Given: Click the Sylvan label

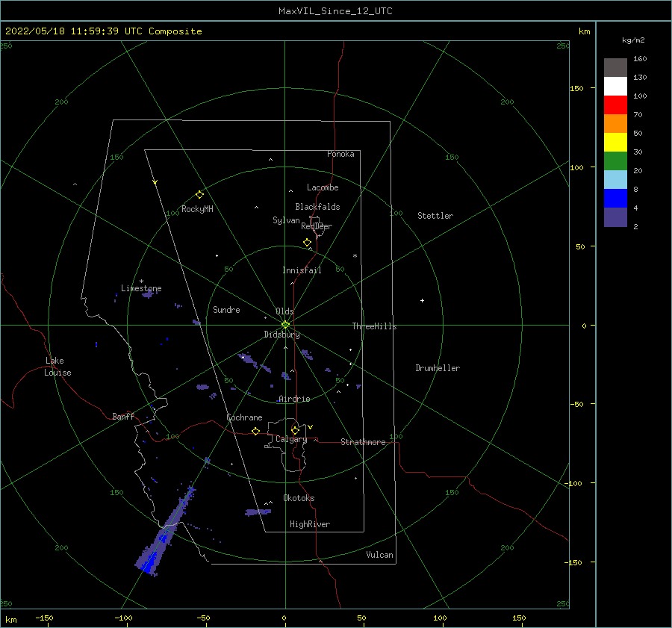Looking at the screenshot, I should (x=286, y=220).
